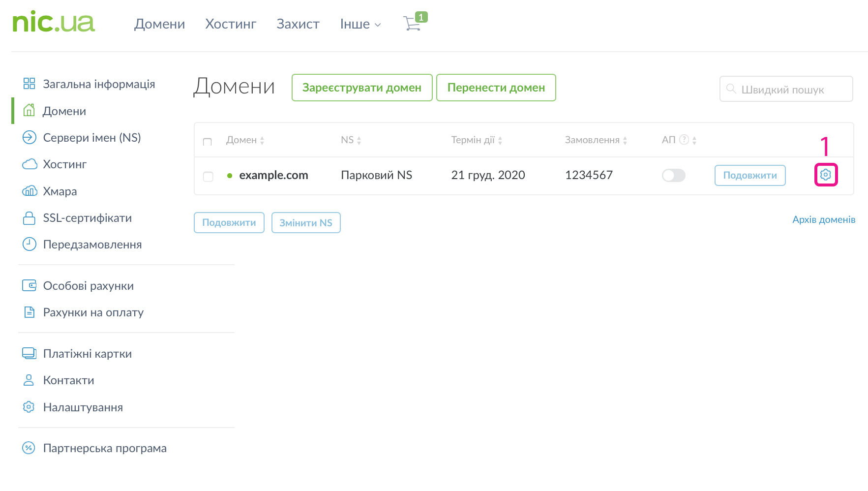
Task: Check the example.com row checkbox
Action: 208,176
